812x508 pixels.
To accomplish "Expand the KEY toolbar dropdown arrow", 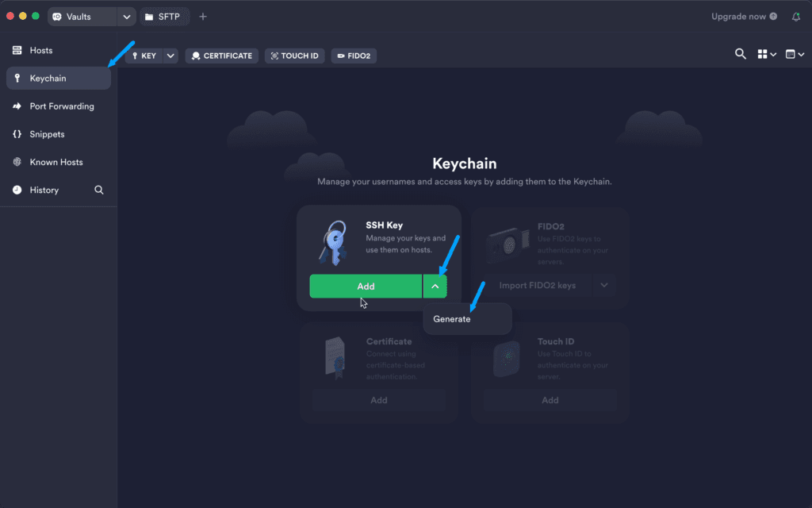I will tap(170, 56).
